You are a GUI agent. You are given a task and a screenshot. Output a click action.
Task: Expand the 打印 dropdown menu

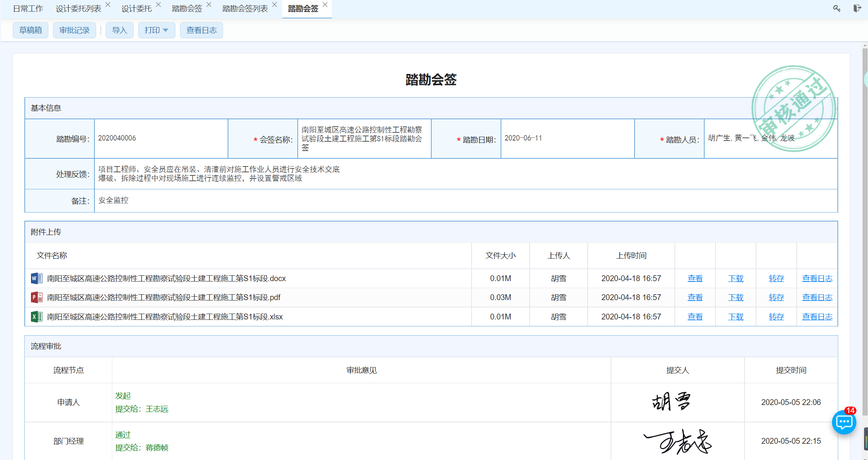pyautogui.click(x=156, y=30)
